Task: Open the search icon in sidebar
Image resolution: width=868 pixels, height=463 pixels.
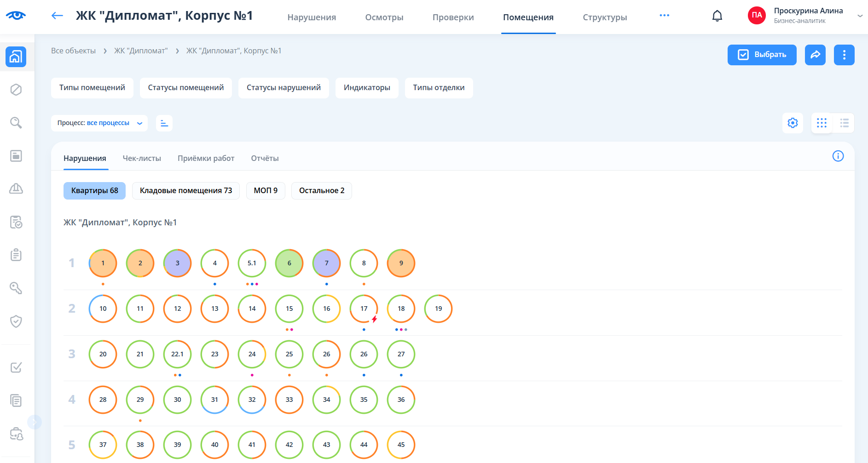Action: coord(16,123)
